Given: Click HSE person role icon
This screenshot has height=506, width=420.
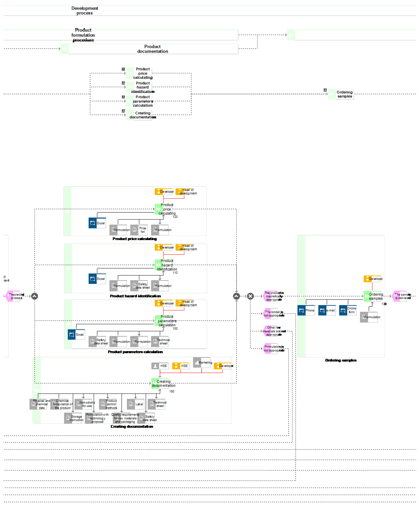Looking at the screenshot, I should tap(155, 366).
